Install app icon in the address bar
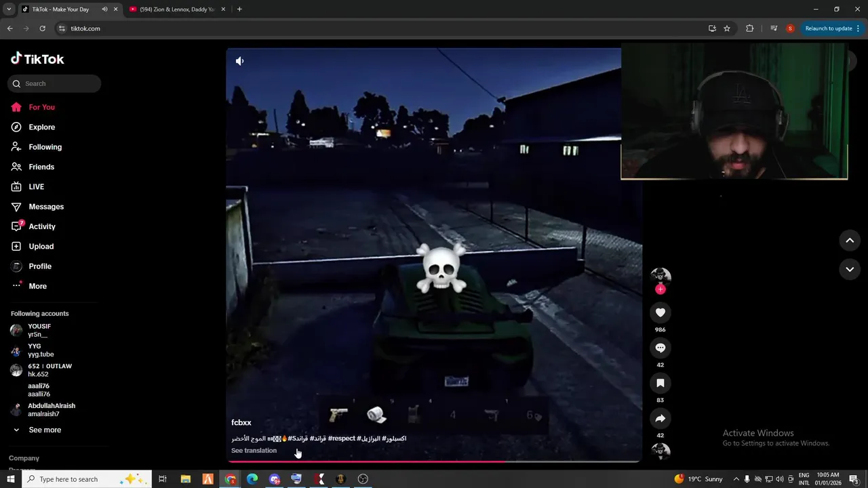Image resolution: width=868 pixels, height=488 pixels. 712,28
